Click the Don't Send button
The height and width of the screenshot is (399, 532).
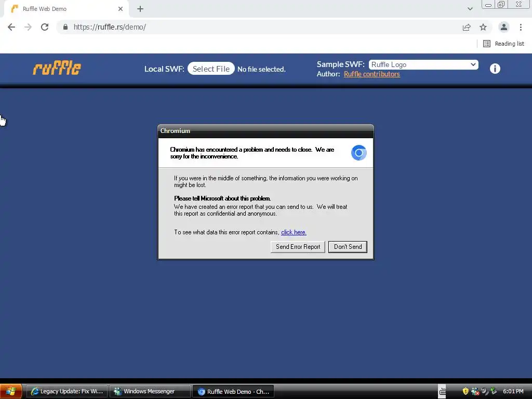click(x=348, y=247)
